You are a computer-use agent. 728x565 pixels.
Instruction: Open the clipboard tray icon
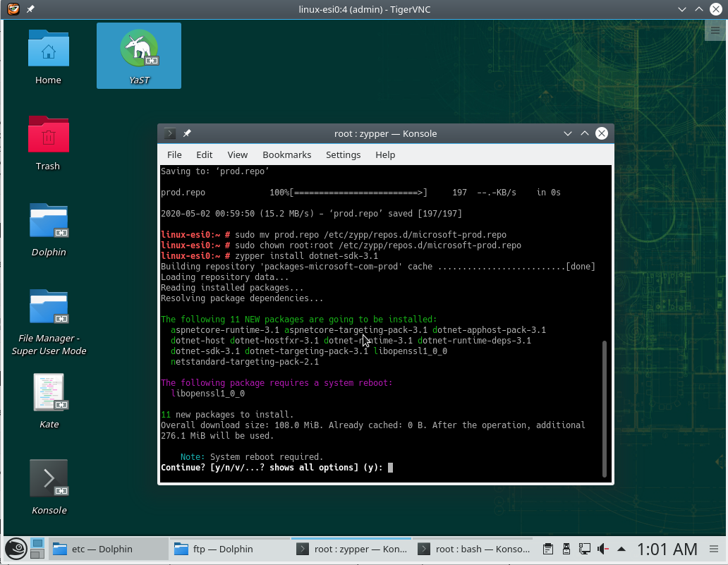pos(548,549)
